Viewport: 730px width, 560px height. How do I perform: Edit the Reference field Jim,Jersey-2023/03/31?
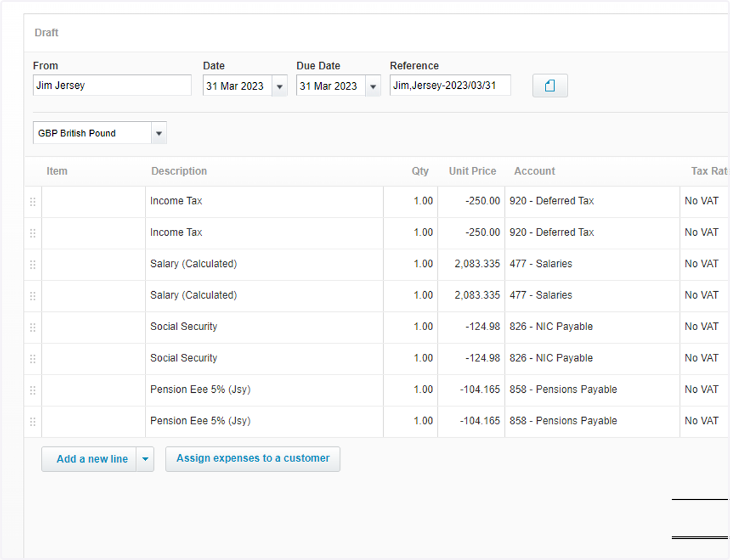pos(450,85)
